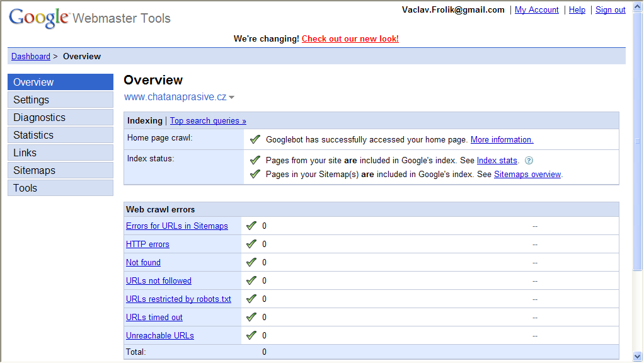Screen dimensions: 644x363
Task: Click checkmark in the HTTP errors row
Action: [251, 244]
